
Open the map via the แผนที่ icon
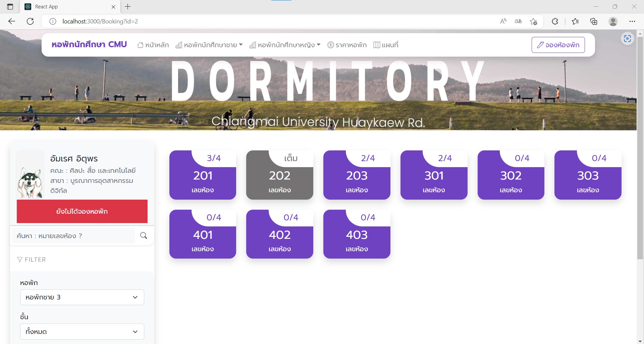(377, 45)
